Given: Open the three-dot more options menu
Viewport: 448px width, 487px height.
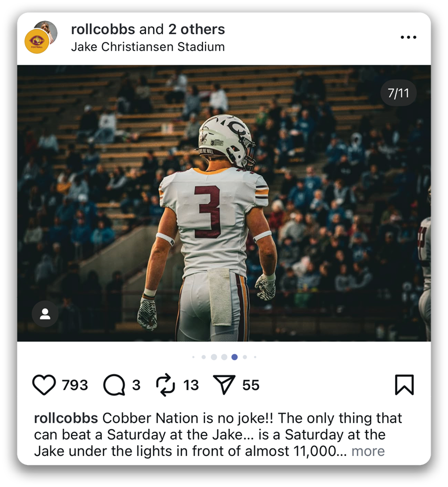Looking at the screenshot, I should pos(408,37).
